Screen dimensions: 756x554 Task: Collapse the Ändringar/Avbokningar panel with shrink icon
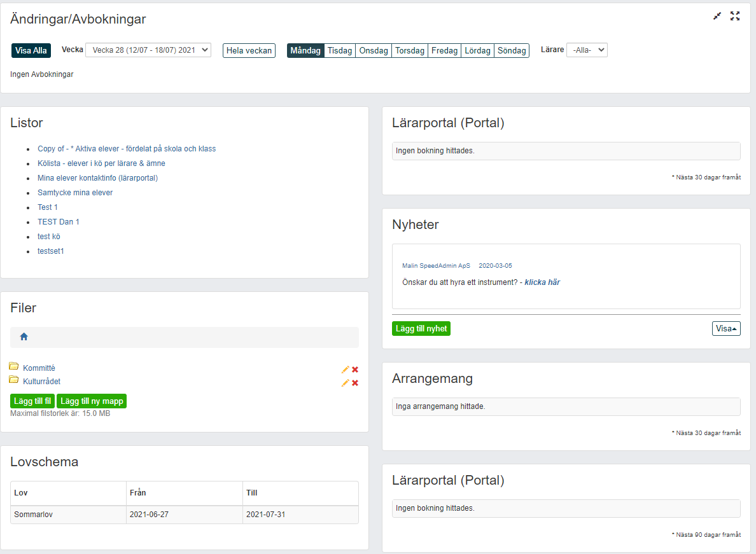coord(717,17)
